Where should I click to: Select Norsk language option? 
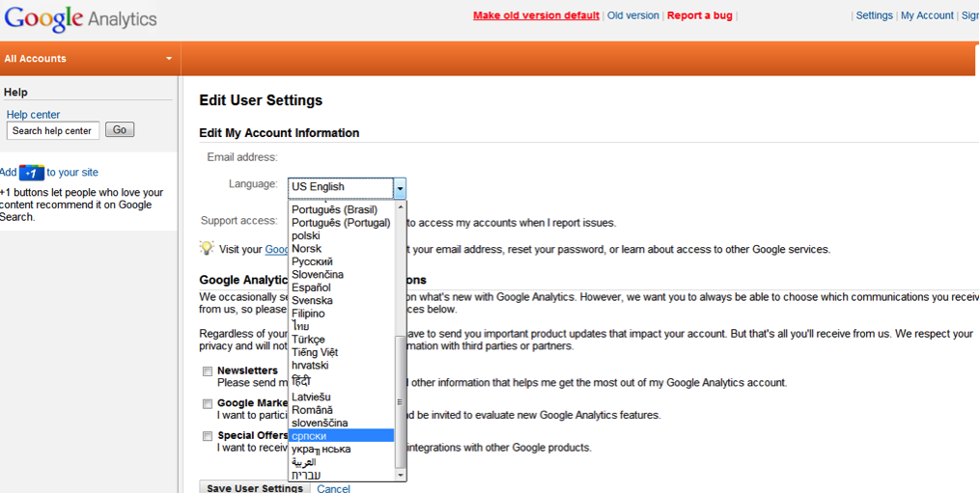click(341, 249)
